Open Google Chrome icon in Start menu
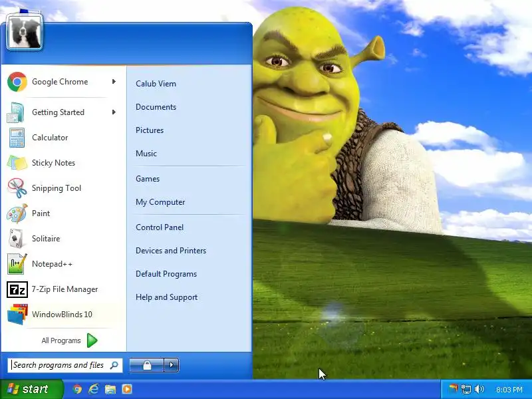532x399 pixels. 17,82
